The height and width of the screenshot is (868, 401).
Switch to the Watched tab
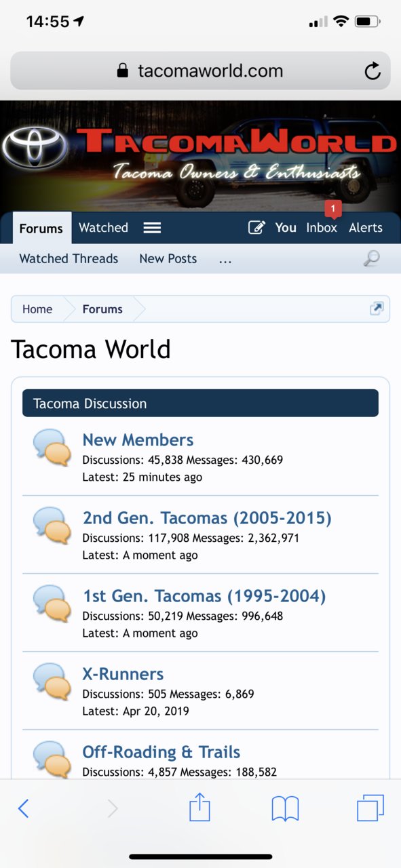point(103,228)
